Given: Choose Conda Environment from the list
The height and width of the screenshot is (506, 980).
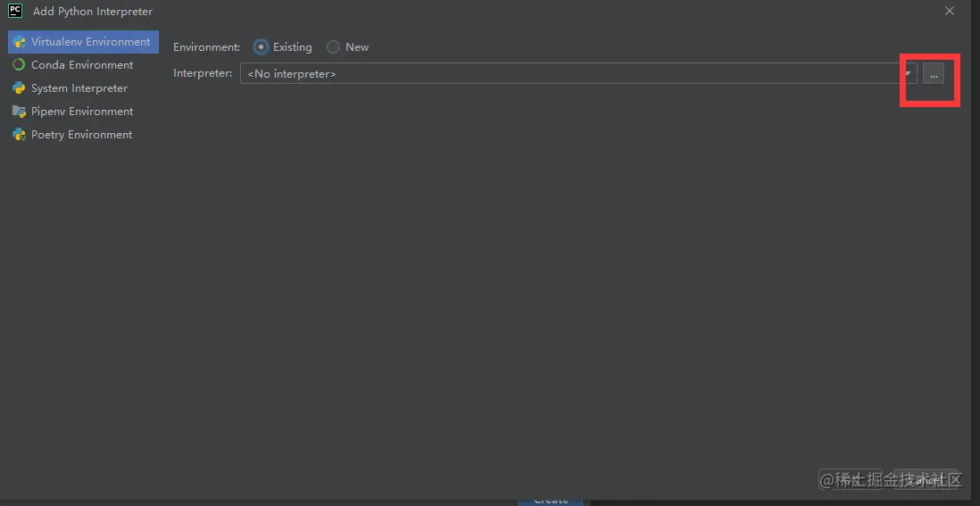Looking at the screenshot, I should point(83,65).
